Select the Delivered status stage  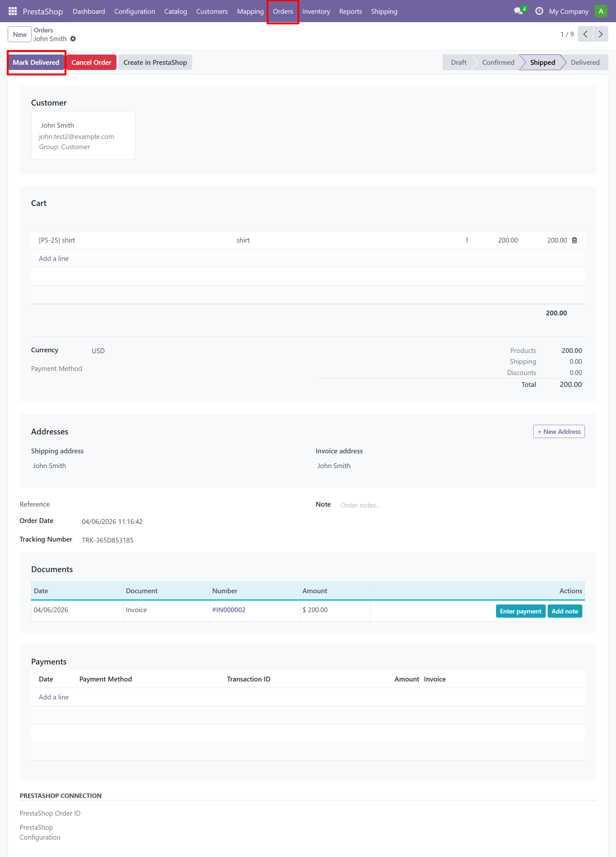coord(585,63)
